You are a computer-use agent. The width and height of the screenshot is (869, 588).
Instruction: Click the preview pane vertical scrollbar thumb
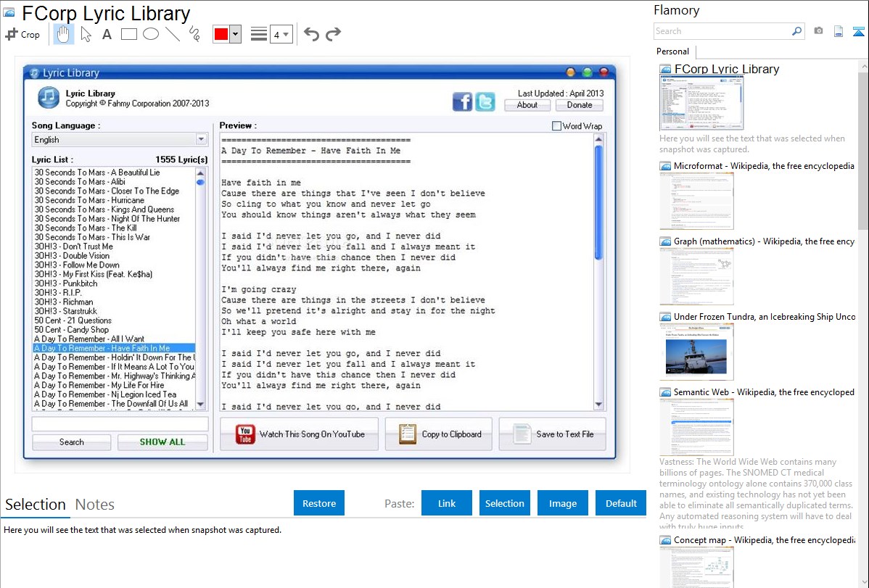click(598, 202)
